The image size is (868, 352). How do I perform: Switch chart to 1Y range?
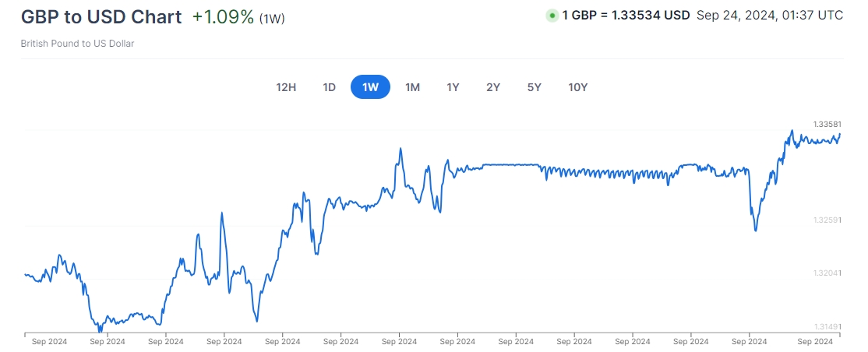(x=453, y=87)
